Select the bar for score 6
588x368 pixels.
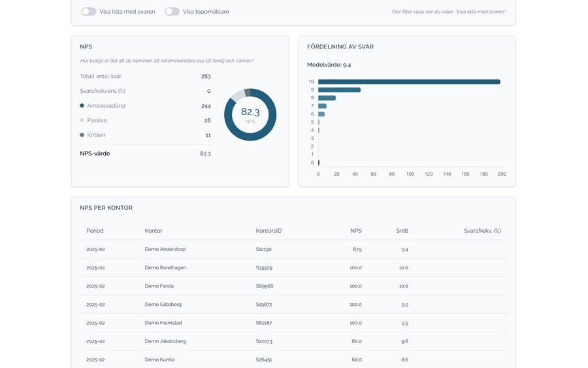click(321, 114)
